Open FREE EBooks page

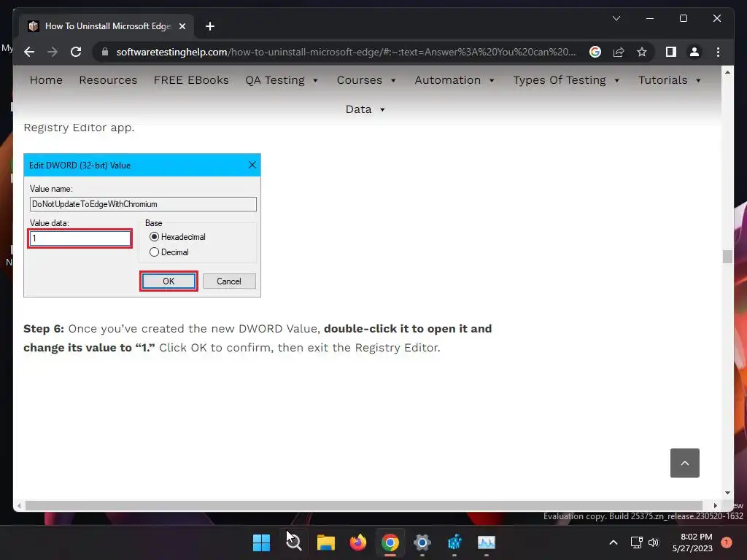pos(191,80)
